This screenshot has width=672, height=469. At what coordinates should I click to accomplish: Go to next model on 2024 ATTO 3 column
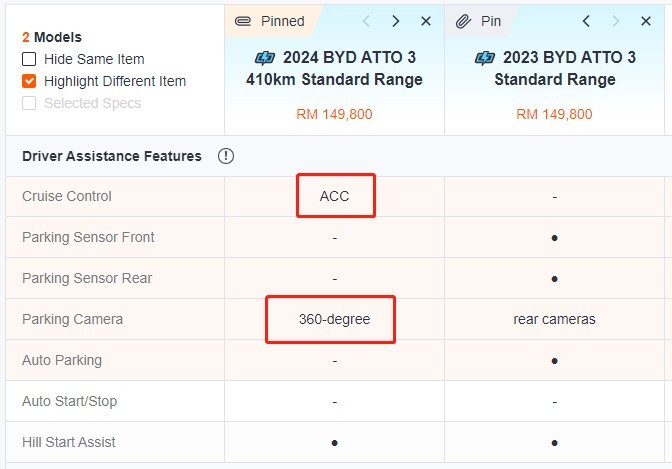point(396,21)
